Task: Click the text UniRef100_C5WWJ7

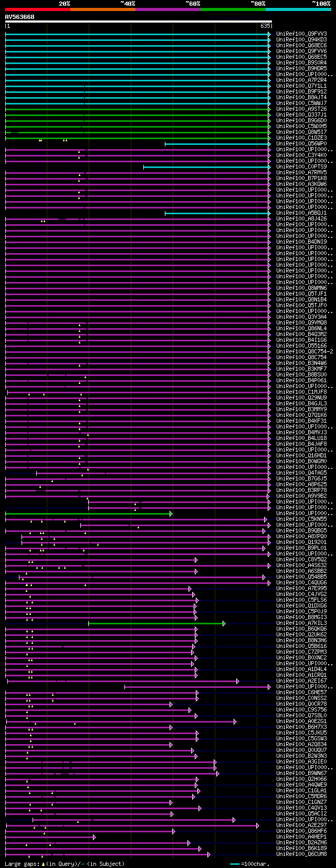Action: tap(301, 103)
